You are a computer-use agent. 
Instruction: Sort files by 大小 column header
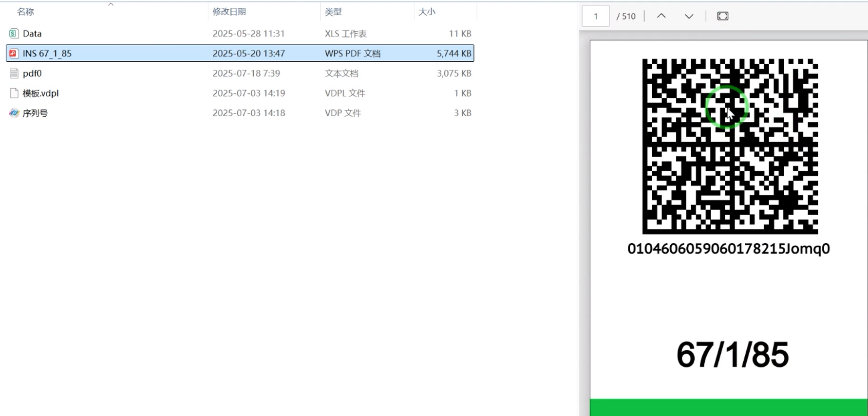coord(427,12)
